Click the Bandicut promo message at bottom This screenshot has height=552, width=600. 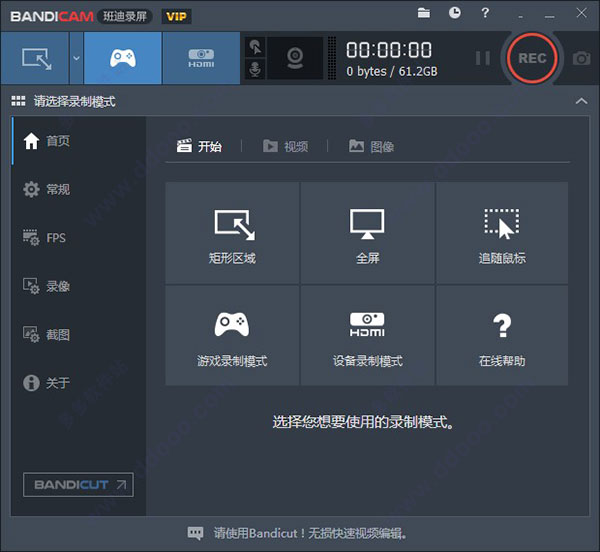click(x=310, y=533)
